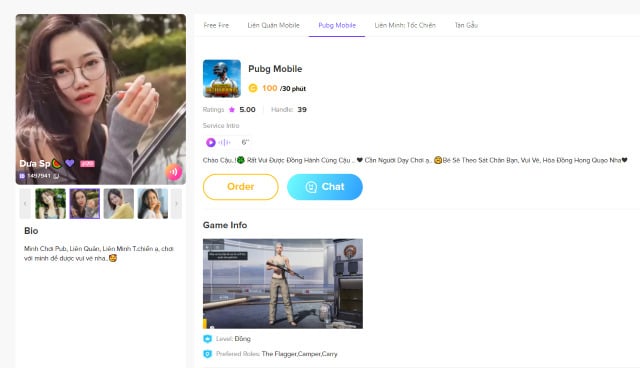Click the Preferred Roles shield icon
This screenshot has width=640, height=368.
(207, 354)
